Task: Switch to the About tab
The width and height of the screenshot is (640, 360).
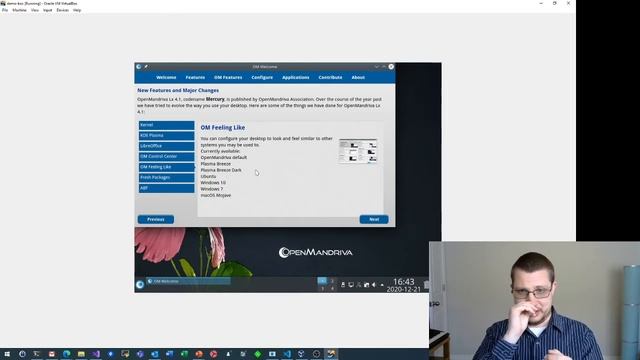Action: tap(358, 77)
